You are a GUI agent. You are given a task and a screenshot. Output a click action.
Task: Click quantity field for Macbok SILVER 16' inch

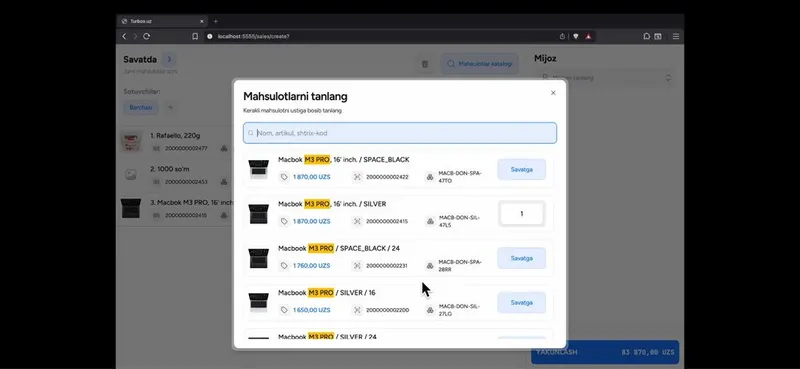[x=521, y=214]
